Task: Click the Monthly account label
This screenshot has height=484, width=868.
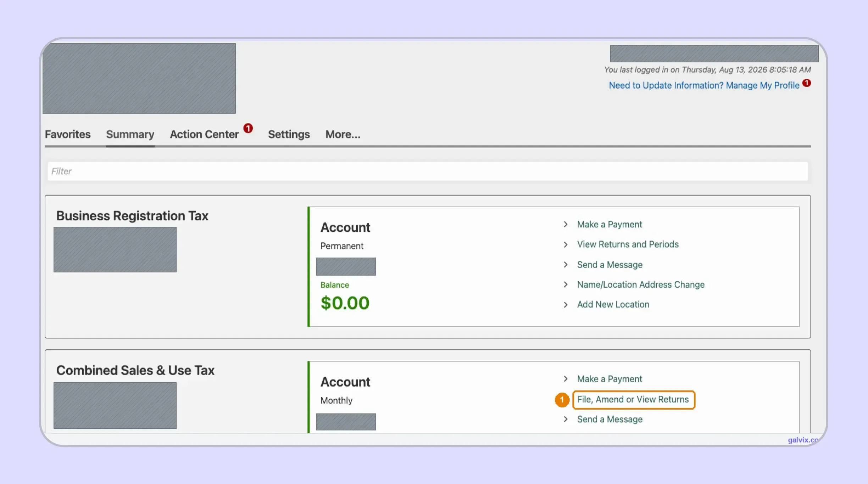Action: coord(336,400)
